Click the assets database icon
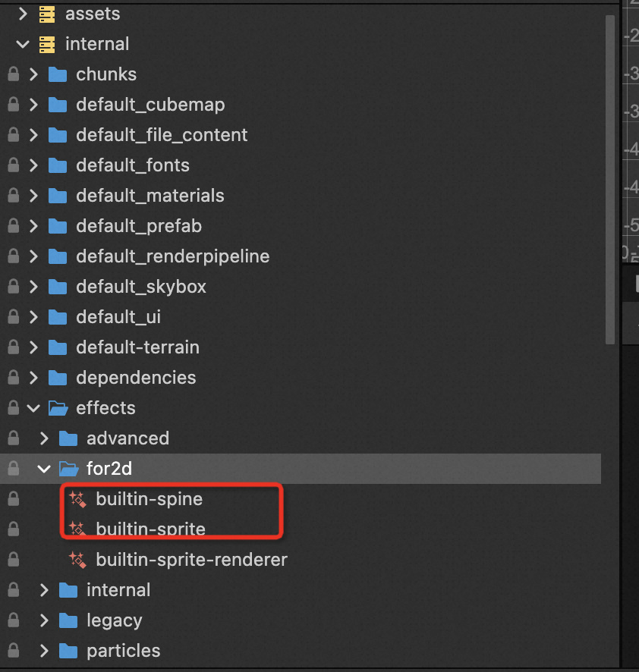The width and height of the screenshot is (639, 672). [47, 14]
